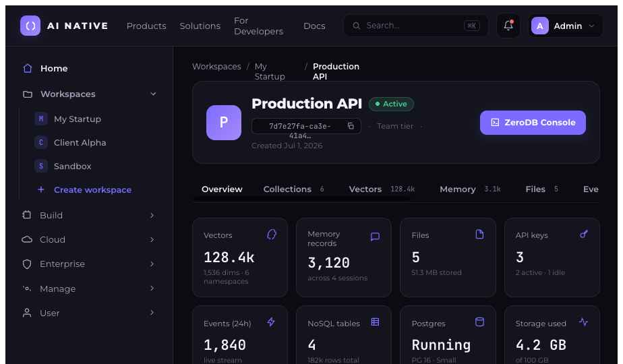Expand the Enterprise section chevron

pos(152,264)
